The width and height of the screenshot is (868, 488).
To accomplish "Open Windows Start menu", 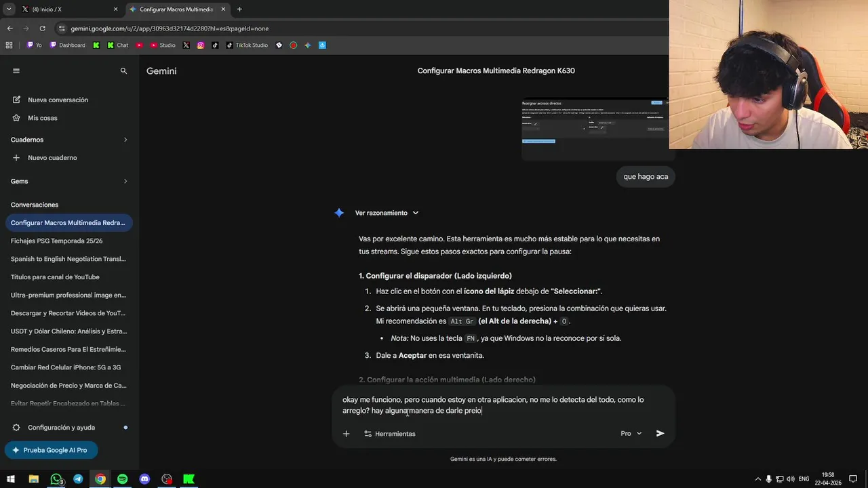I will click(x=12, y=479).
